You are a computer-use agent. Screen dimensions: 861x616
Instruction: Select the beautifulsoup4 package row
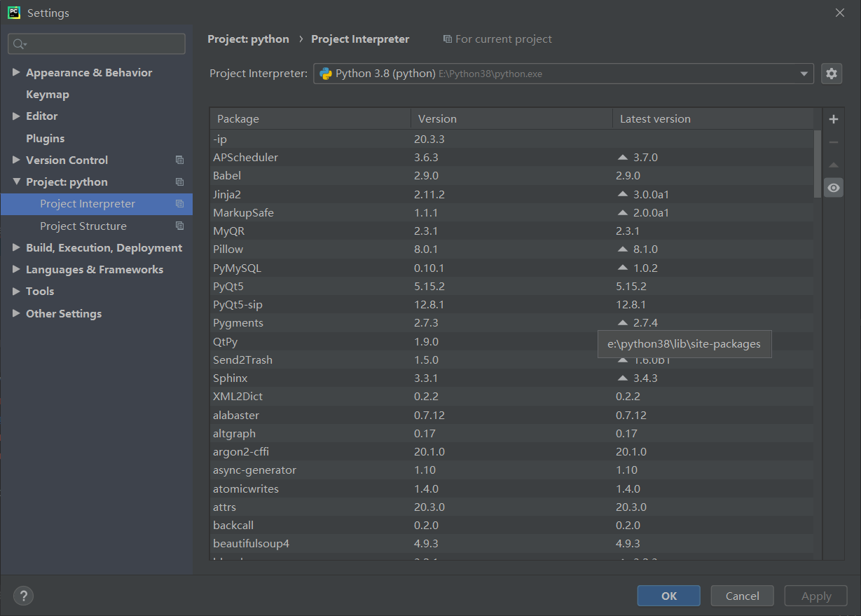[512, 543]
